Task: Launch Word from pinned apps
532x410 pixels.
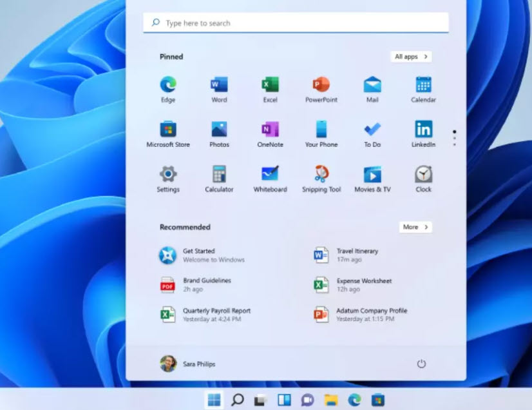Action: pos(219,90)
